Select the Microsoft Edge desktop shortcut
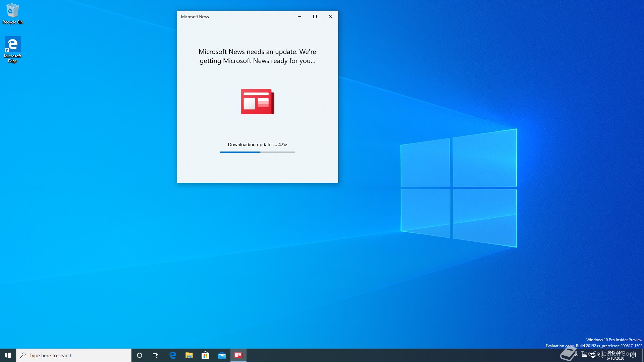 coord(13,50)
